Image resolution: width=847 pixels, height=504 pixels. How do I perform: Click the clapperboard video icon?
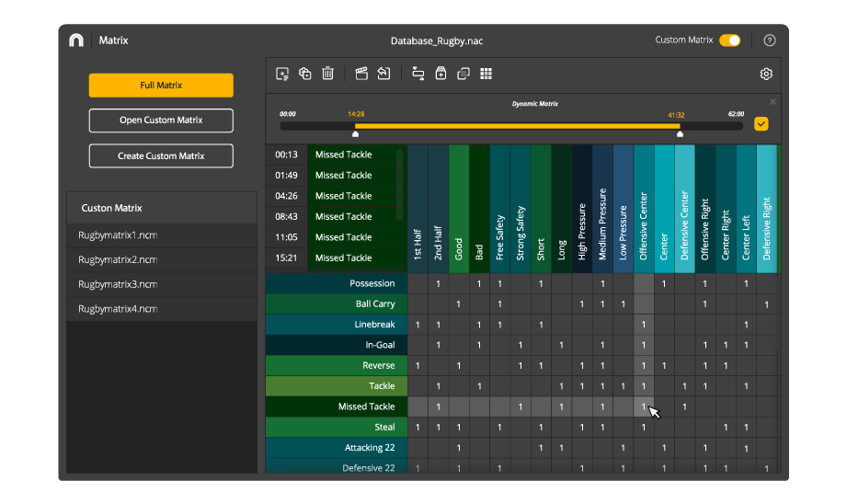(361, 74)
